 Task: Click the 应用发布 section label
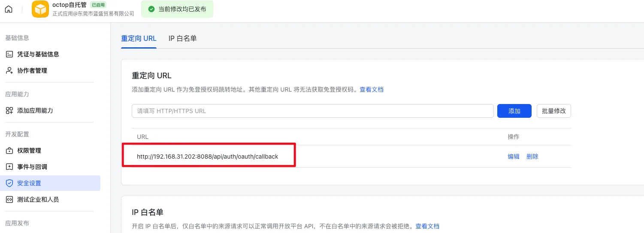pos(17,223)
